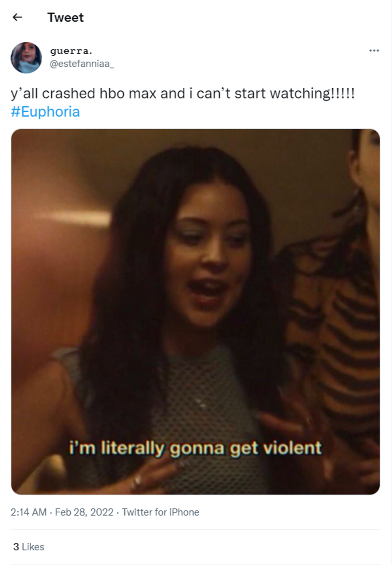Click the Twitter for iPhone source label
This screenshot has width=392, height=565.
click(x=160, y=512)
